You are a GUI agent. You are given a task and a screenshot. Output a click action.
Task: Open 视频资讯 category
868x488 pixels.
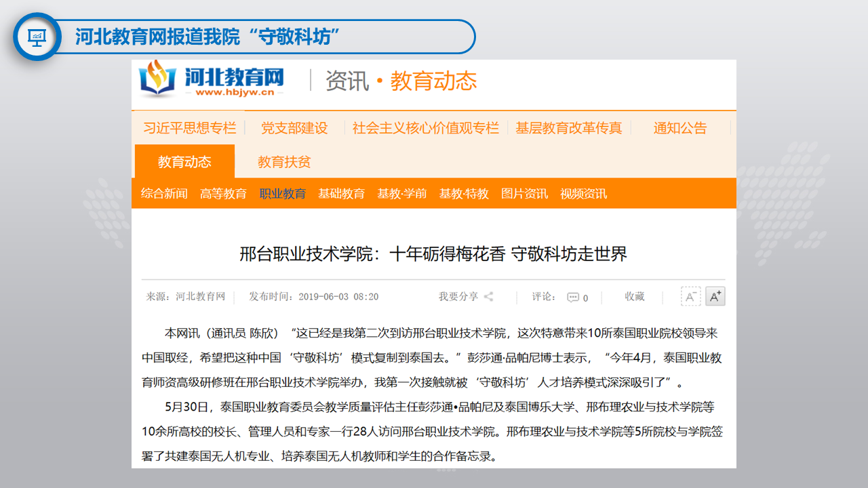point(583,194)
